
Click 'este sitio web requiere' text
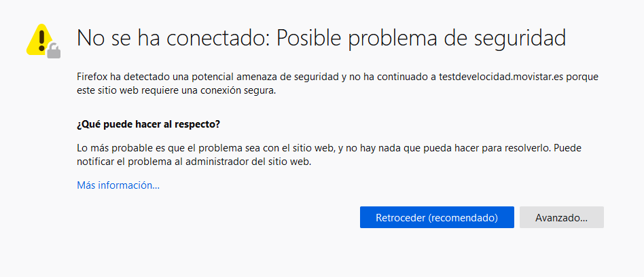click(124, 91)
